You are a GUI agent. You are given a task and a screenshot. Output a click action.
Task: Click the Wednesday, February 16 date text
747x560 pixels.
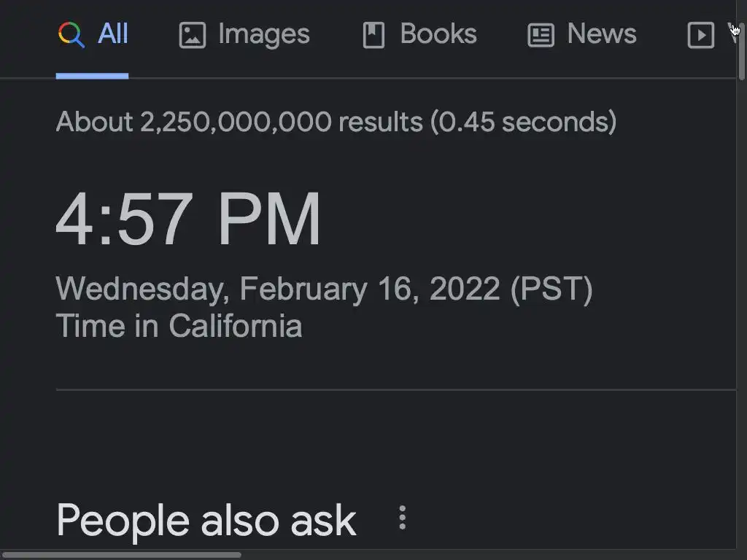(x=277, y=289)
